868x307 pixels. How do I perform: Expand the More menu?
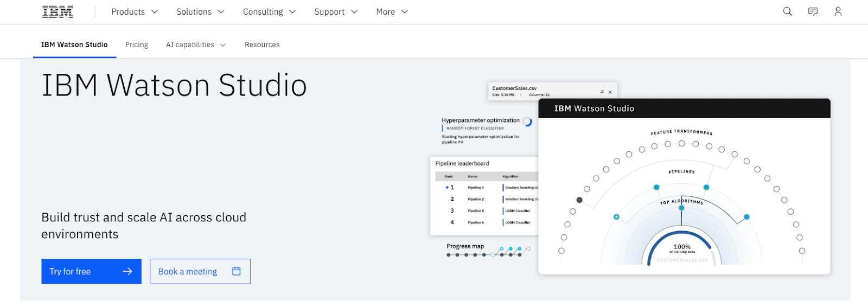pos(392,11)
